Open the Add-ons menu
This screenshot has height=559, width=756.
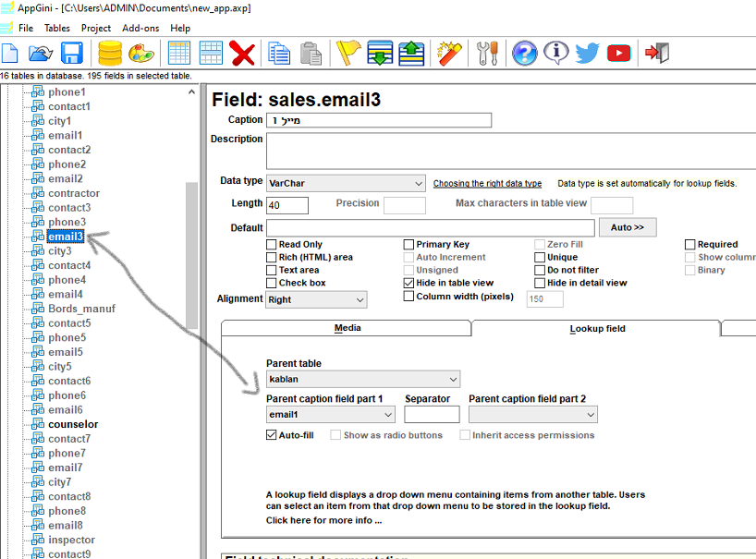(140, 28)
